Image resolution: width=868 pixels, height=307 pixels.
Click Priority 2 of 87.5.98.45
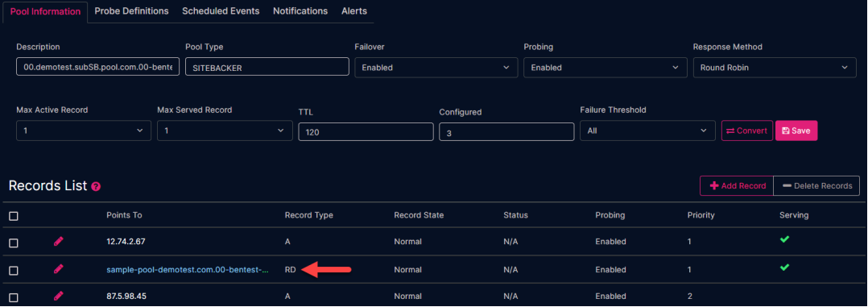(x=690, y=297)
